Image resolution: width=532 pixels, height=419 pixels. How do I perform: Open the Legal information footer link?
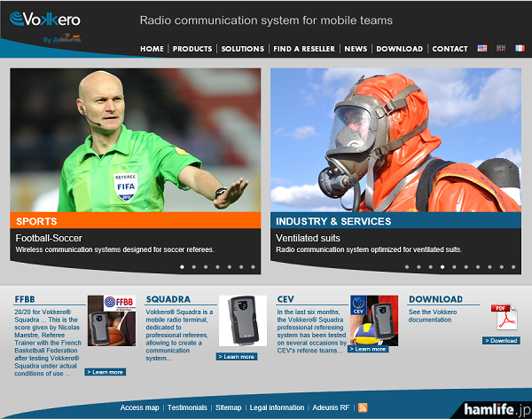[x=277, y=407]
